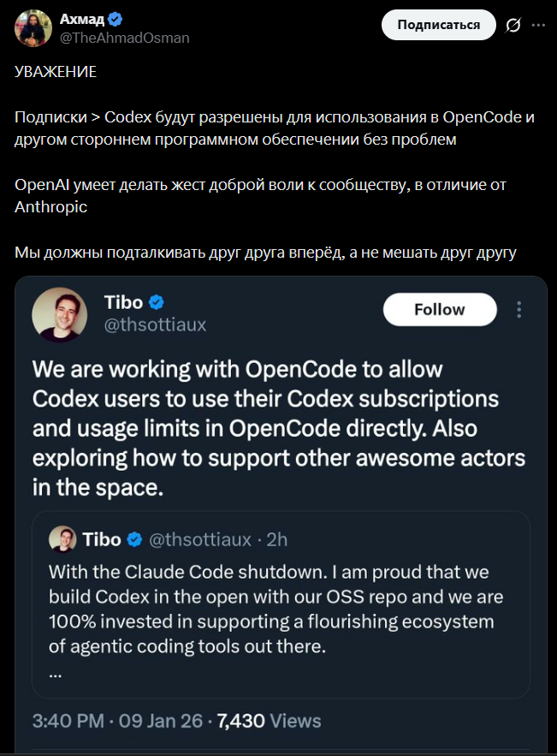
Task: Open the 2h timestamp of quoted tweet
Action: click(x=277, y=539)
